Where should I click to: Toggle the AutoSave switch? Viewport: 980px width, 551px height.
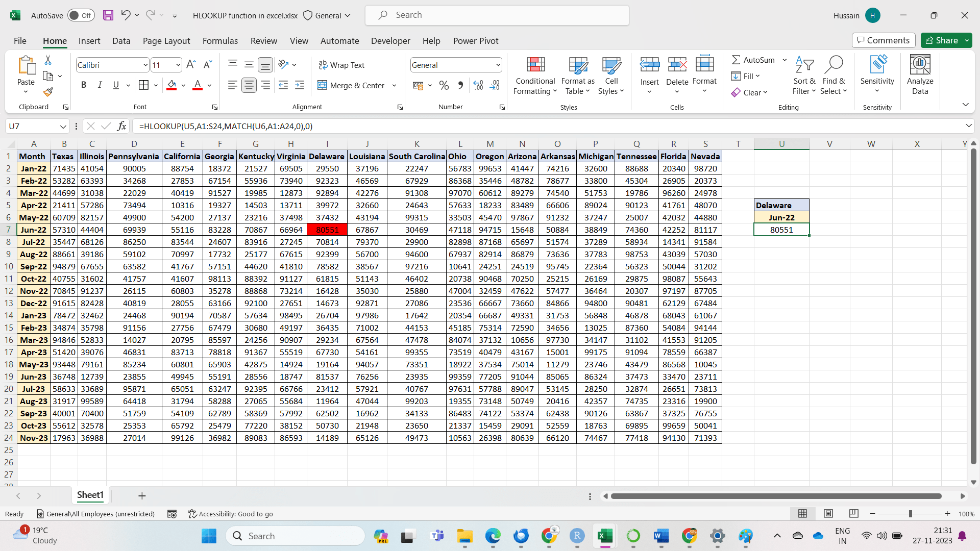pyautogui.click(x=81, y=15)
